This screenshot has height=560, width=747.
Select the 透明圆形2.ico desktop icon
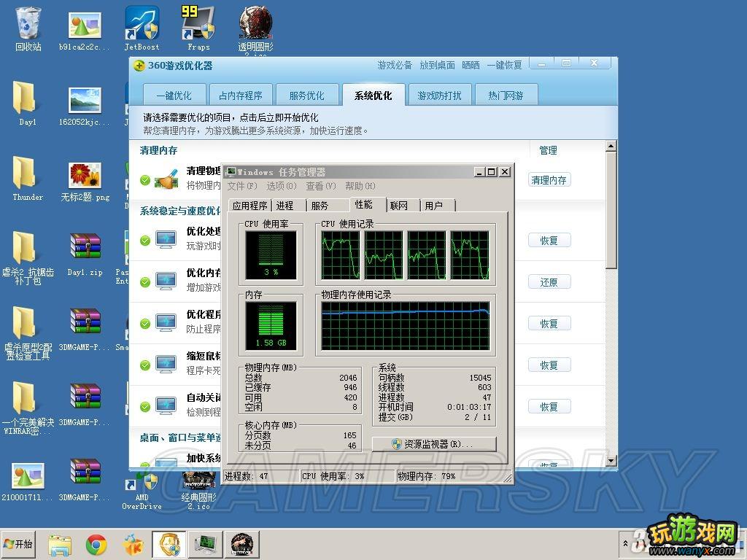pyautogui.click(x=255, y=31)
